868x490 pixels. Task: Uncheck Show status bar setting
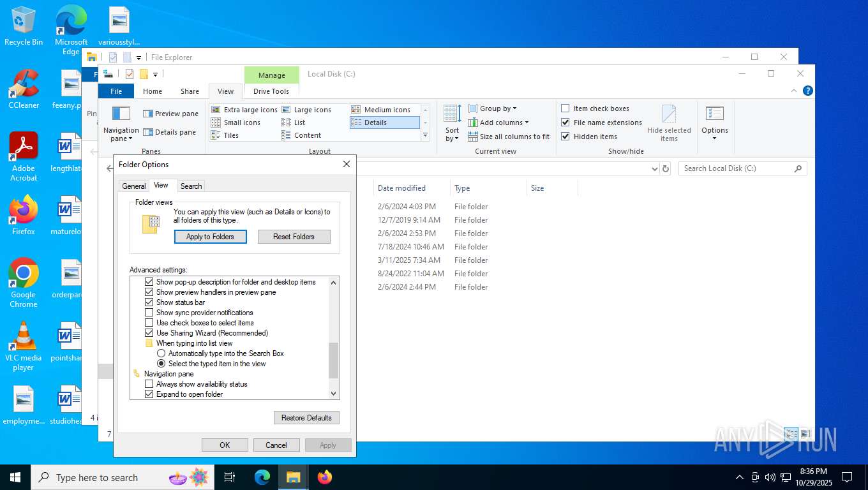149,302
